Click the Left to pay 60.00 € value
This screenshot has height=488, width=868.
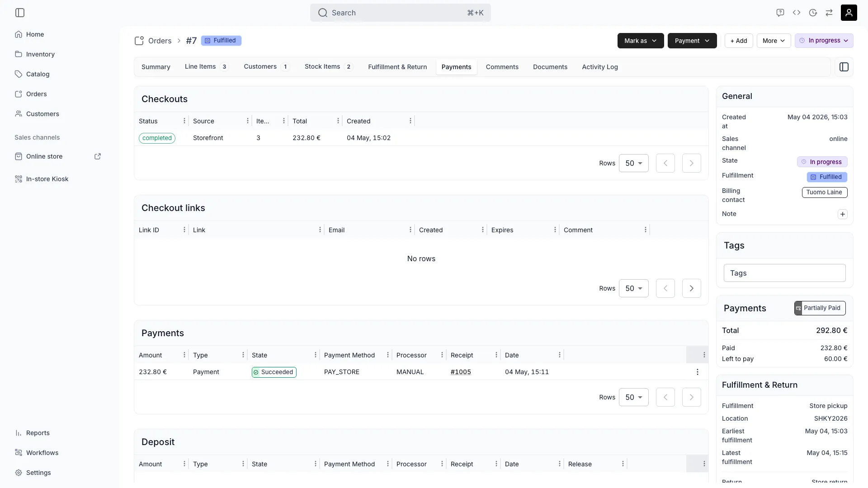tap(835, 359)
